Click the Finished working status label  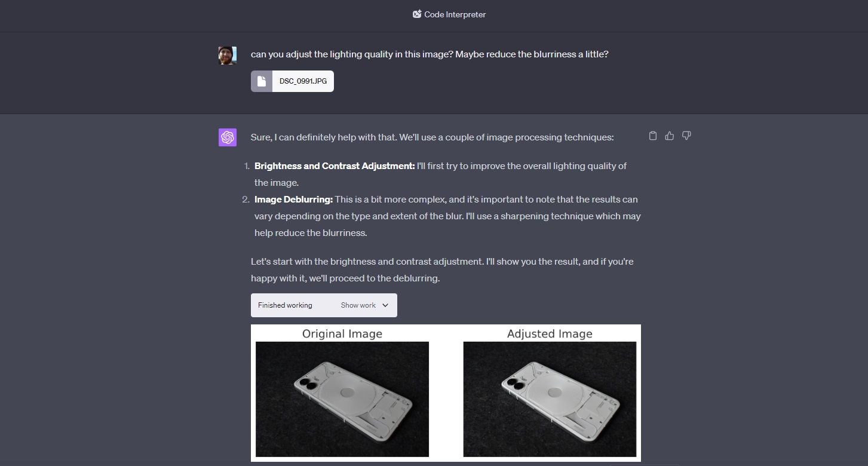pos(285,305)
